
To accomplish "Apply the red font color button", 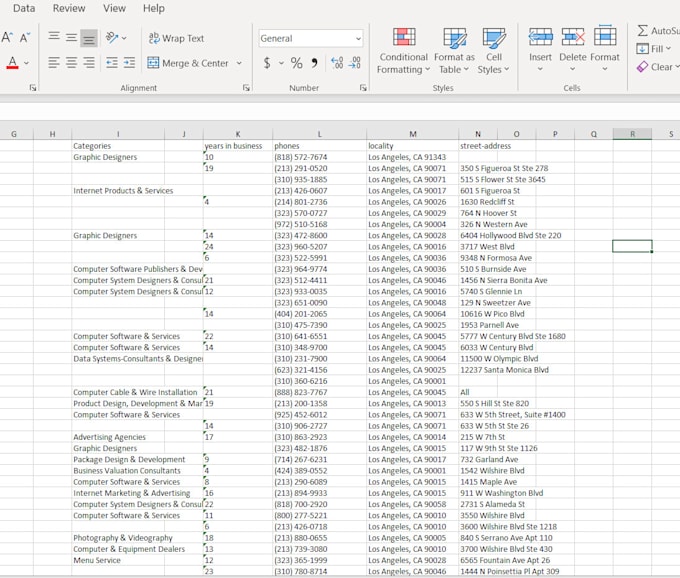I will [x=13, y=63].
